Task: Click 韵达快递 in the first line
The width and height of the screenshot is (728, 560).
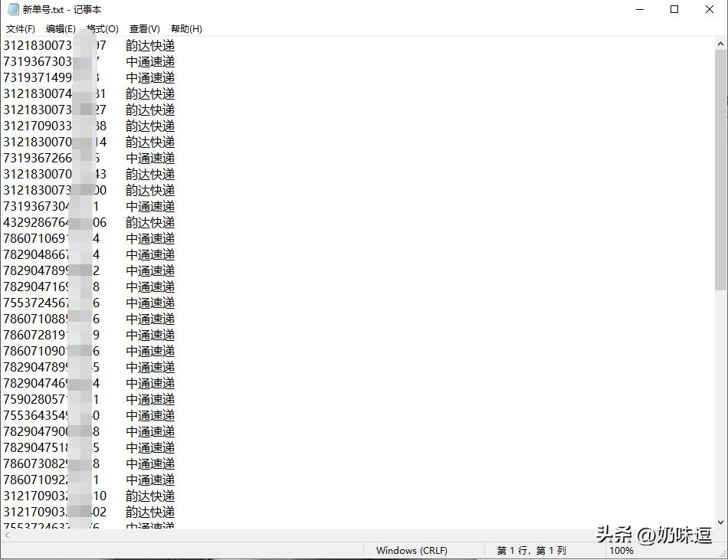Action: tap(150, 45)
